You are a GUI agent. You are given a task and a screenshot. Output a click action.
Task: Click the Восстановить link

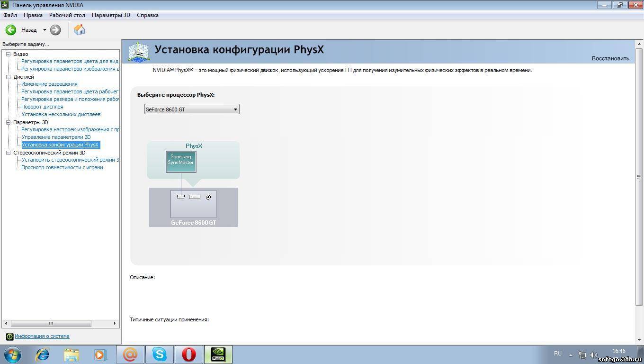pyautogui.click(x=610, y=58)
